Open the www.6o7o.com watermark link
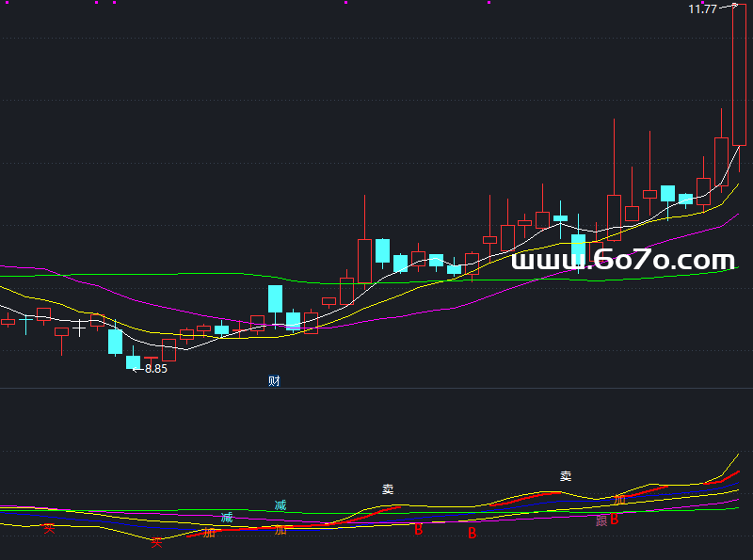Viewport: 753px width, 560px height. click(622, 261)
